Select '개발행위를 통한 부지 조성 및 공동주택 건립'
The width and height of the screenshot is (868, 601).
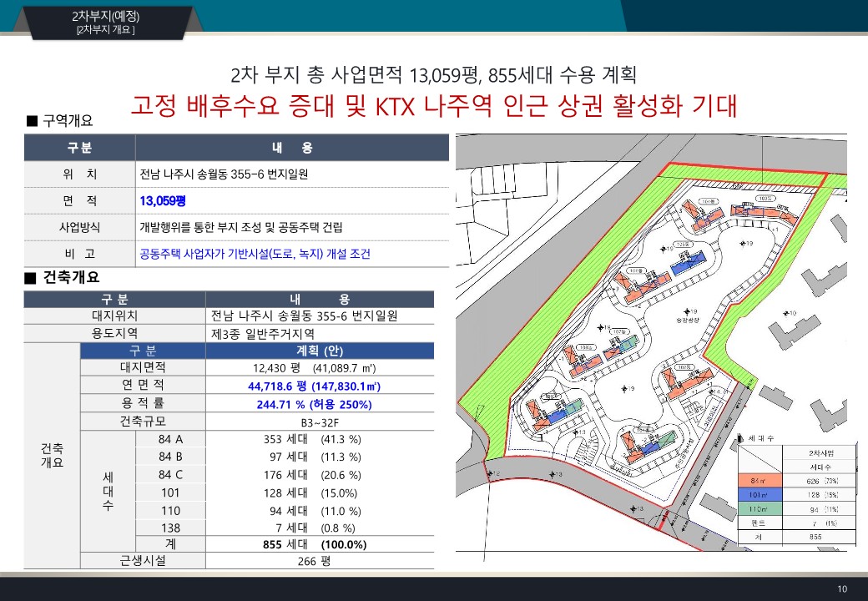pyautogui.click(x=241, y=227)
